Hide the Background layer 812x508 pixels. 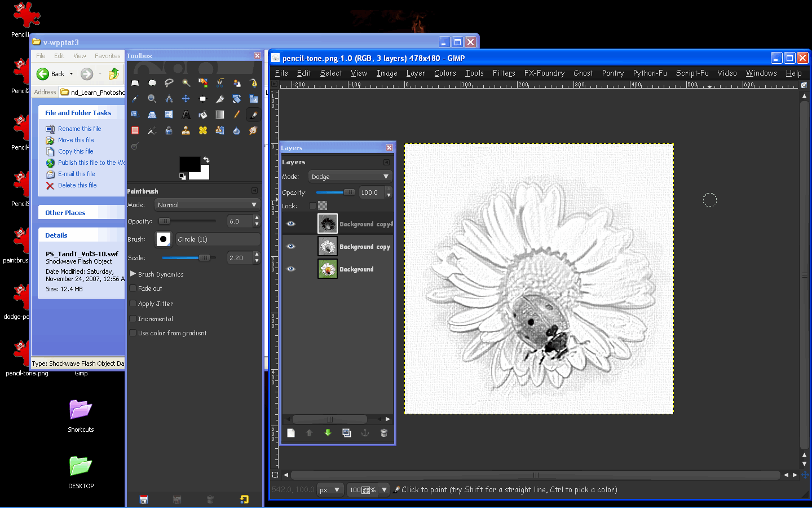(x=290, y=269)
